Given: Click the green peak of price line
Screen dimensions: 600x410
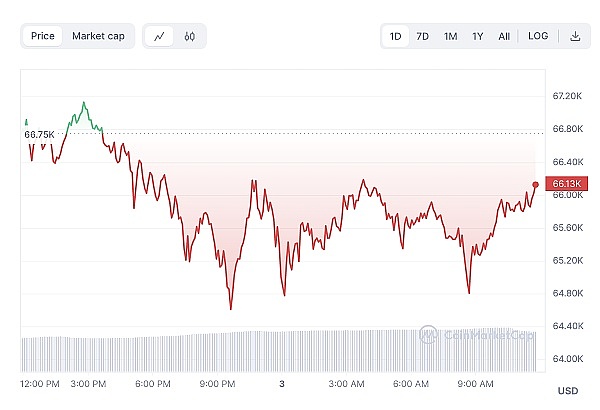Looking at the screenshot, I should click(x=84, y=102).
